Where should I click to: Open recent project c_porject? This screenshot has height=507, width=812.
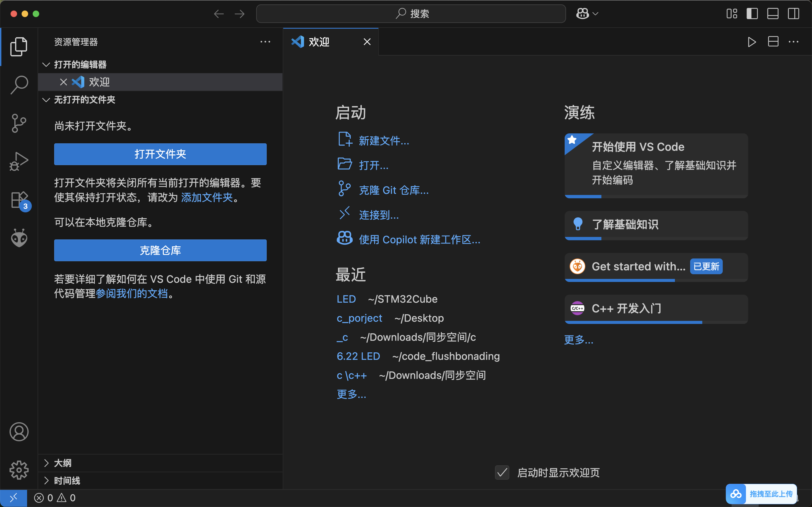(359, 318)
